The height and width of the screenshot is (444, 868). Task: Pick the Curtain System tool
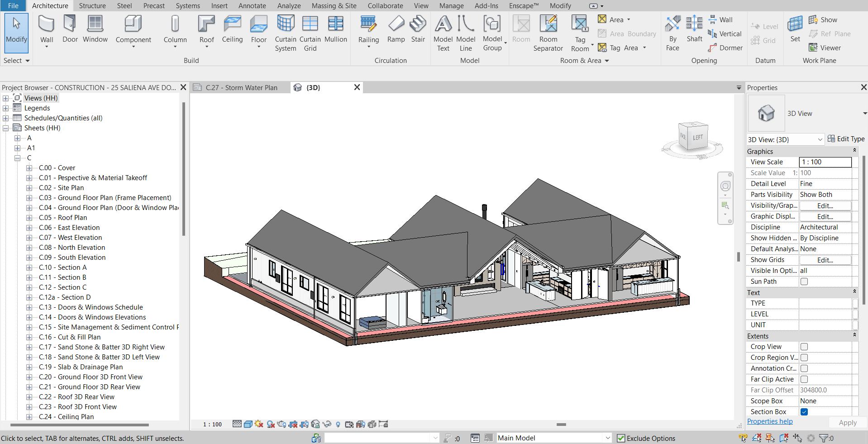click(x=286, y=33)
